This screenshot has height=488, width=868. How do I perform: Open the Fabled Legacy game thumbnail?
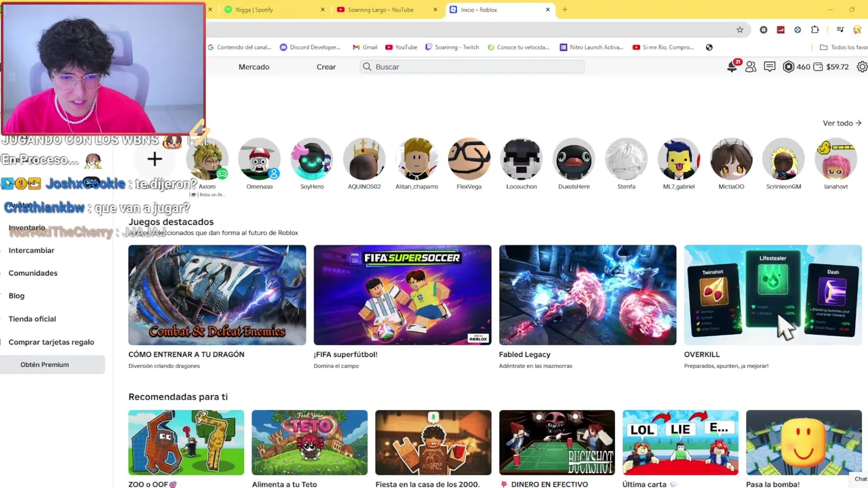(587, 295)
